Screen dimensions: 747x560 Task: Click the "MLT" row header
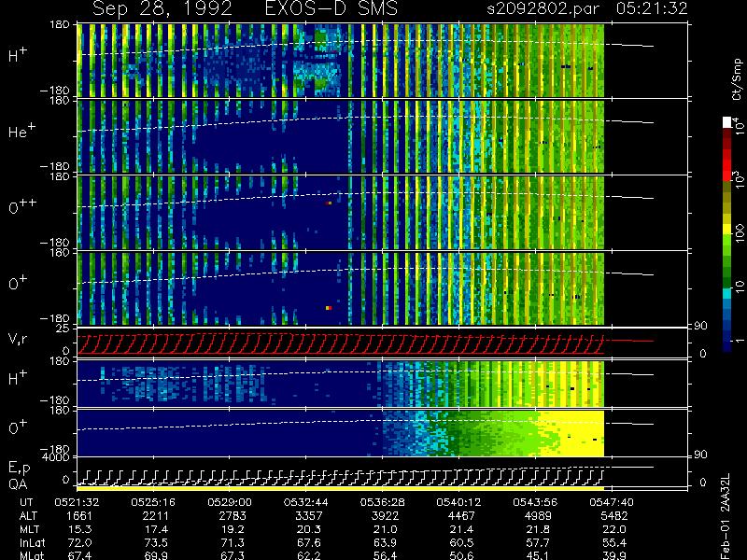pyautogui.click(x=29, y=529)
